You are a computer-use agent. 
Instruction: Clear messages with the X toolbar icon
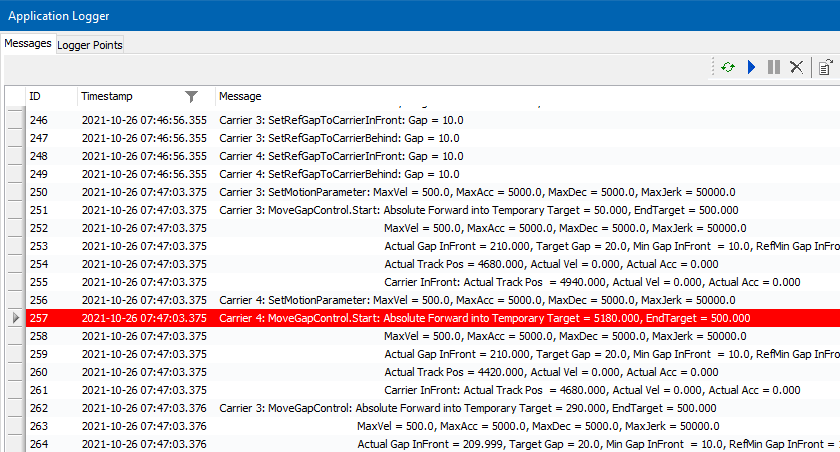pos(796,67)
